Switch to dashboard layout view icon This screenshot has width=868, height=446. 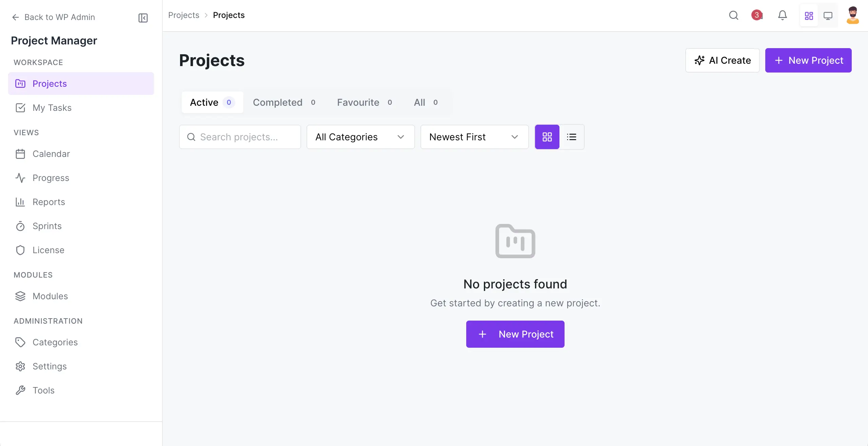click(x=809, y=15)
